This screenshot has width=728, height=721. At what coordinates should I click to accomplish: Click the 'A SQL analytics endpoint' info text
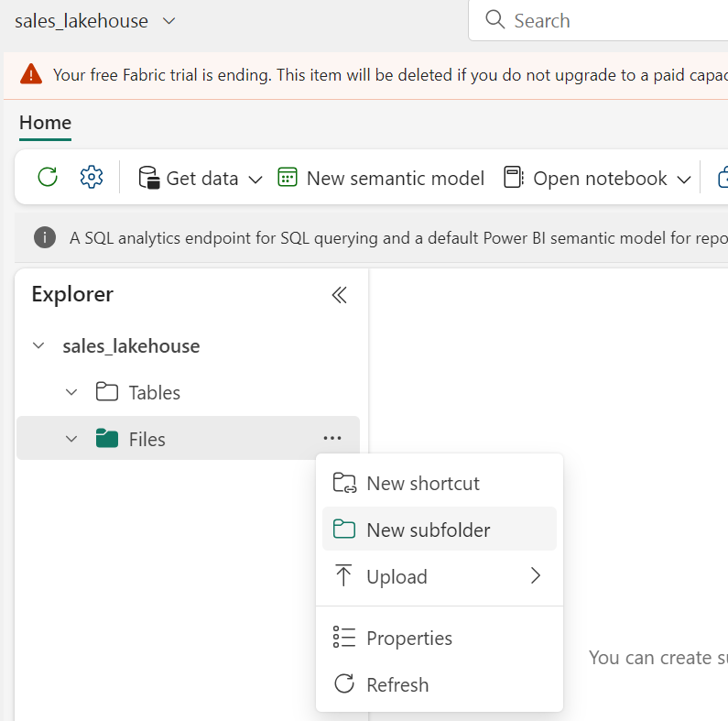click(398, 238)
